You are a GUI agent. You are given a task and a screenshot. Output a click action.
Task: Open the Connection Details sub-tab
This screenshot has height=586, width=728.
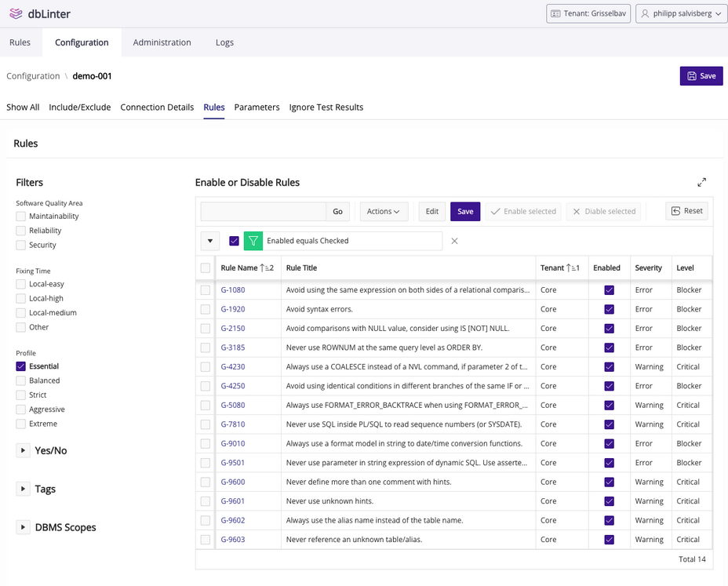157,107
